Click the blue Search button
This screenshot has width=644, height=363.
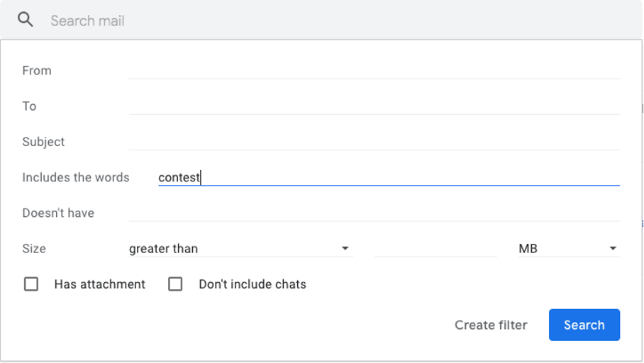[x=584, y=325]
